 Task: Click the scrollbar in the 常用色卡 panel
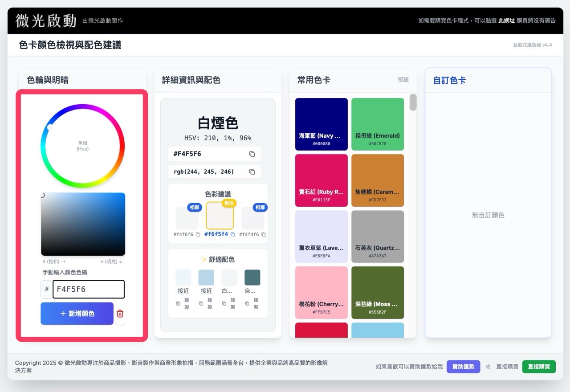point(413,102)
